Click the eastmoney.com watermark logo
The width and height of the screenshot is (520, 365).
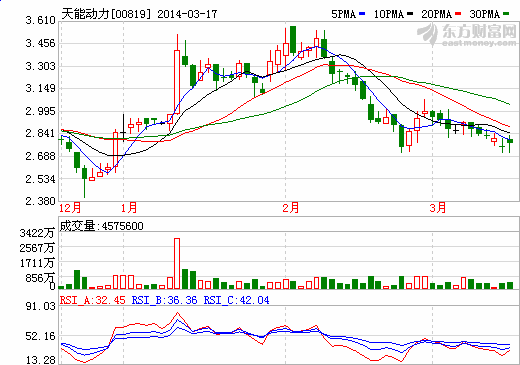tap(467, 35)
